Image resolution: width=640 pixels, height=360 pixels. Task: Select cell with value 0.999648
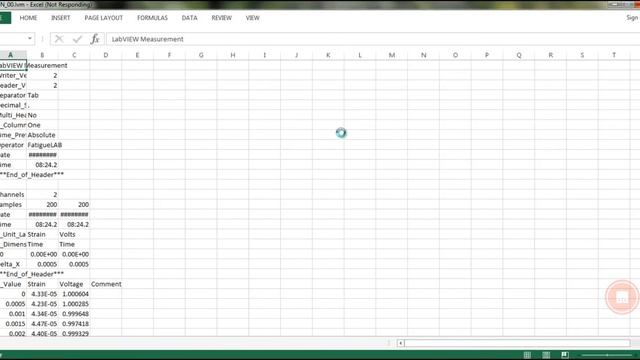coord(74,314)
